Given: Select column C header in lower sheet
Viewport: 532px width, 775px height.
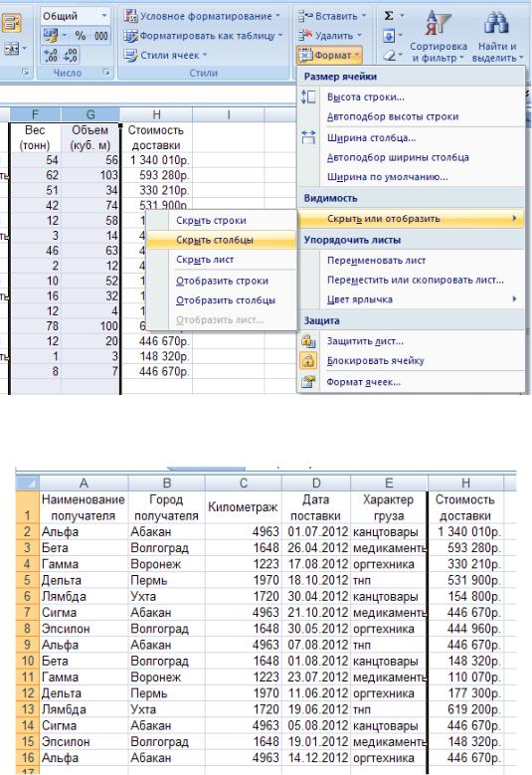Looking at the screenshot, I should tap(243, 483).
